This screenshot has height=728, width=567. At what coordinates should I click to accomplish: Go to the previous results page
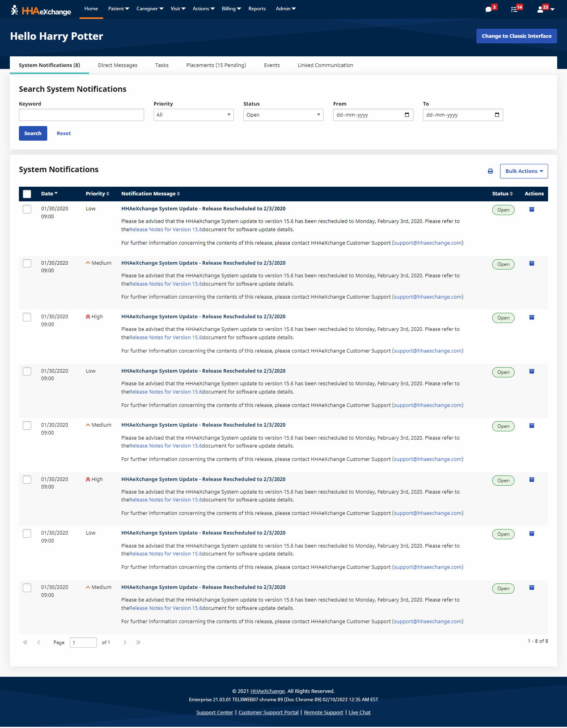coord(39,642)
